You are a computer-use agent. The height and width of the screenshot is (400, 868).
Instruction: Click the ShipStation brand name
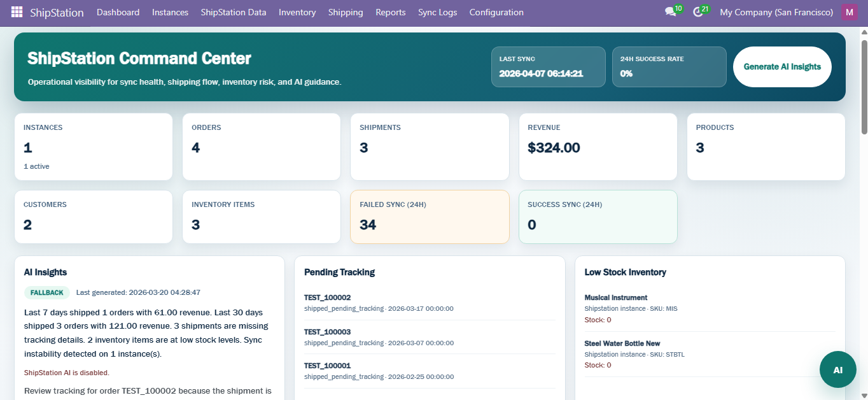[x=57, y=12]
